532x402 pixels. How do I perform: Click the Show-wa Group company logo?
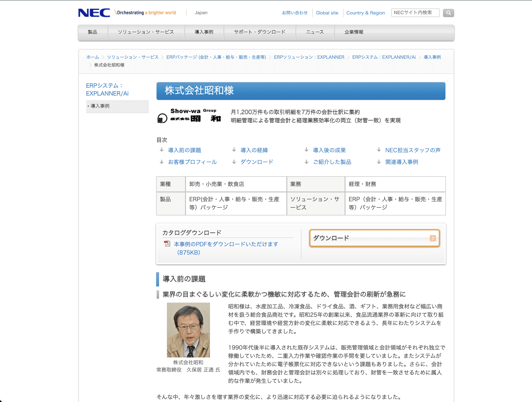189,116
